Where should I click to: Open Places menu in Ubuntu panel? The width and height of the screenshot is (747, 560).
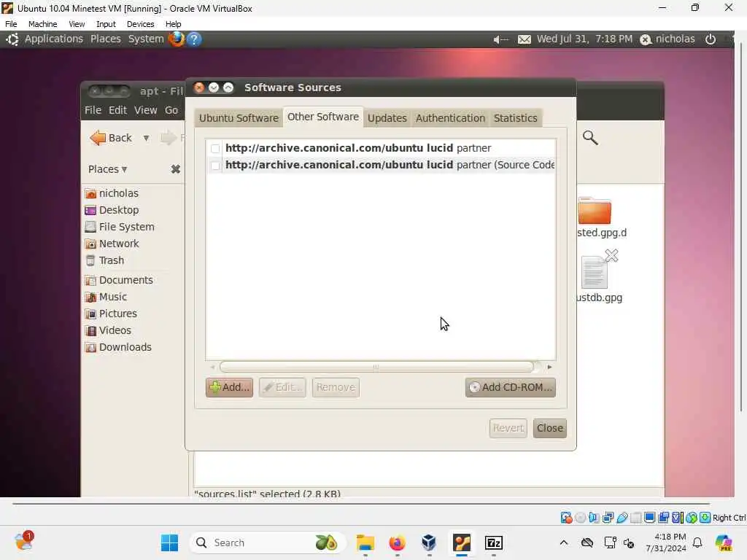(x=105, y=39)
